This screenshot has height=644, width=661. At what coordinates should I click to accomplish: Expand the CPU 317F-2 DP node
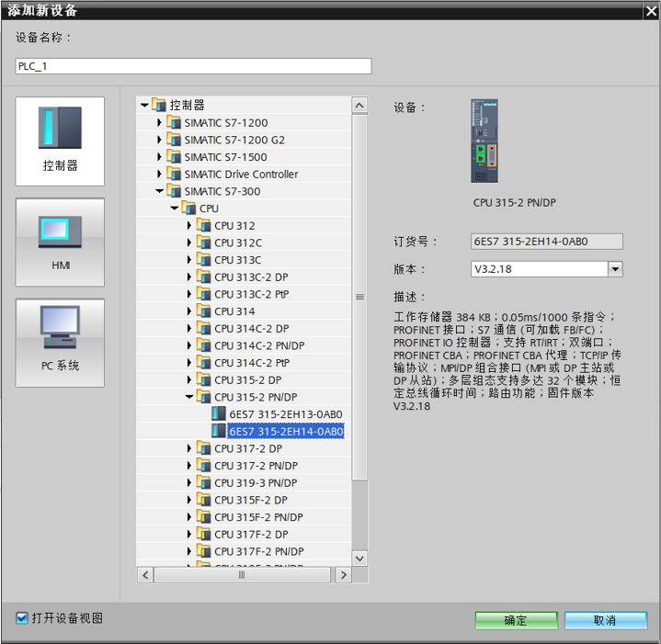pos(189,534)
